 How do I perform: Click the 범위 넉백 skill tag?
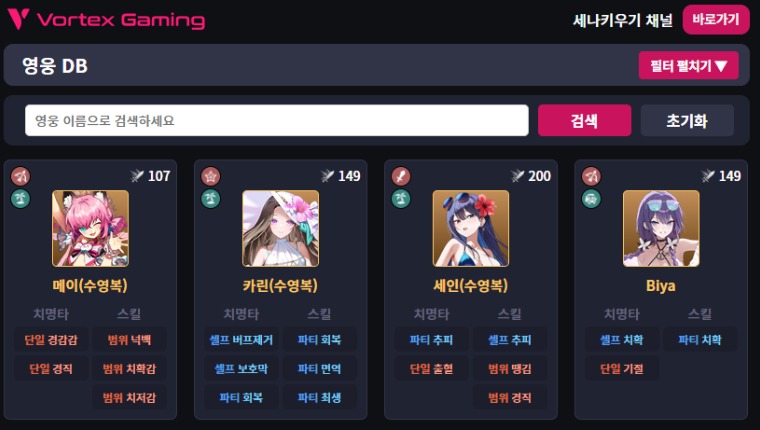129,339
